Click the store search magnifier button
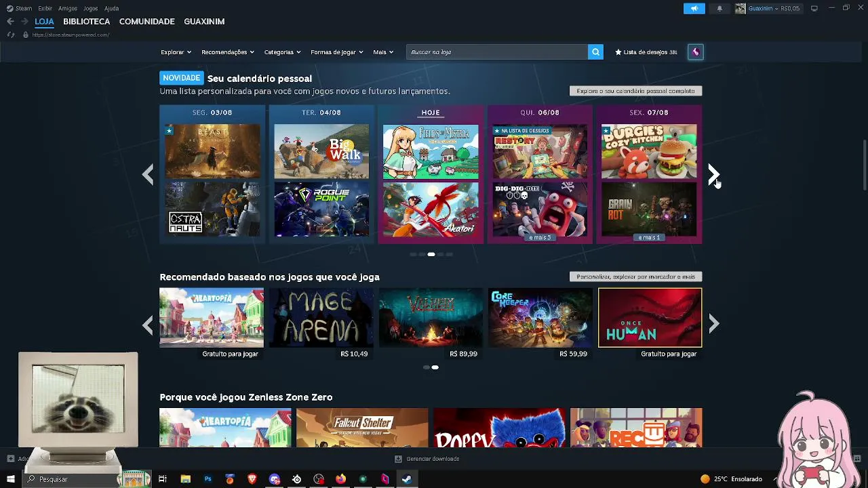 point(595,52)
